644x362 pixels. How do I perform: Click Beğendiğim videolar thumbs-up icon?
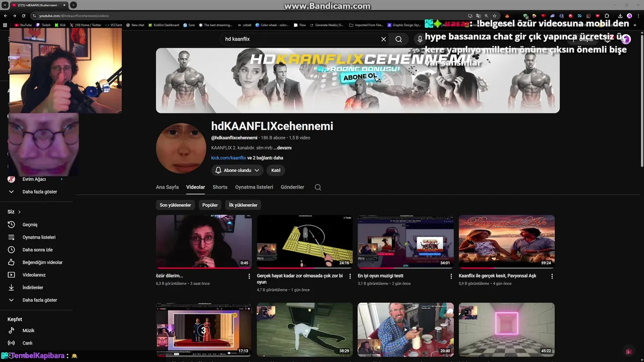(x=11, y=262)
